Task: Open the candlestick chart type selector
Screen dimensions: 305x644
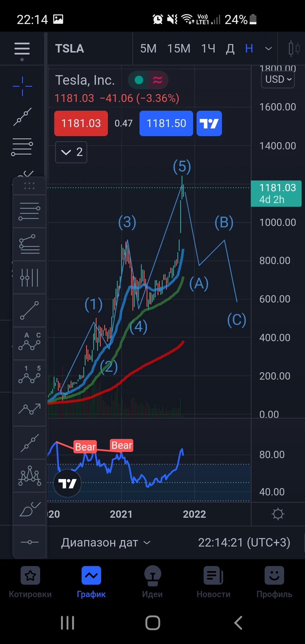Action: 294,49
